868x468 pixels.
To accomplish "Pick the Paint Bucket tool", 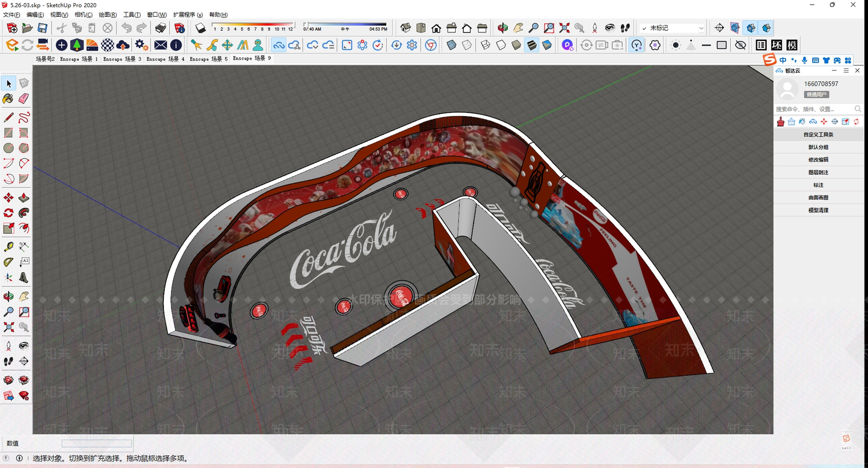I will point(8,99).
